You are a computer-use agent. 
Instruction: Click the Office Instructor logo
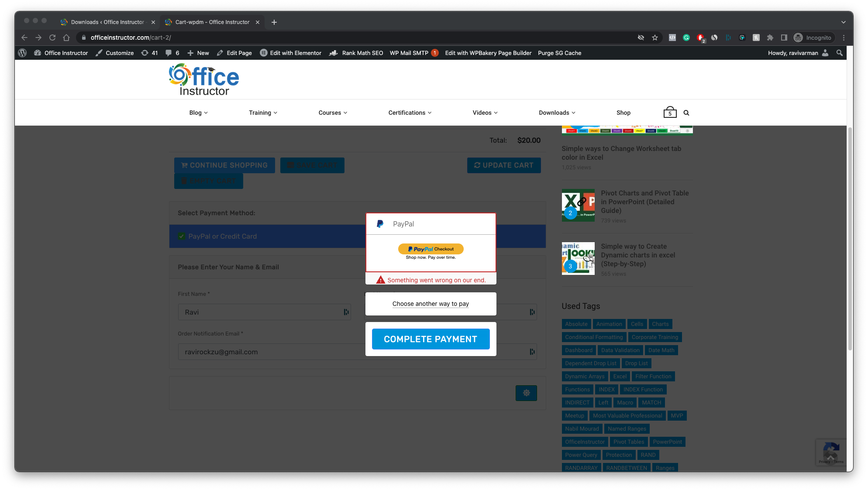click(x=204, y=79)
